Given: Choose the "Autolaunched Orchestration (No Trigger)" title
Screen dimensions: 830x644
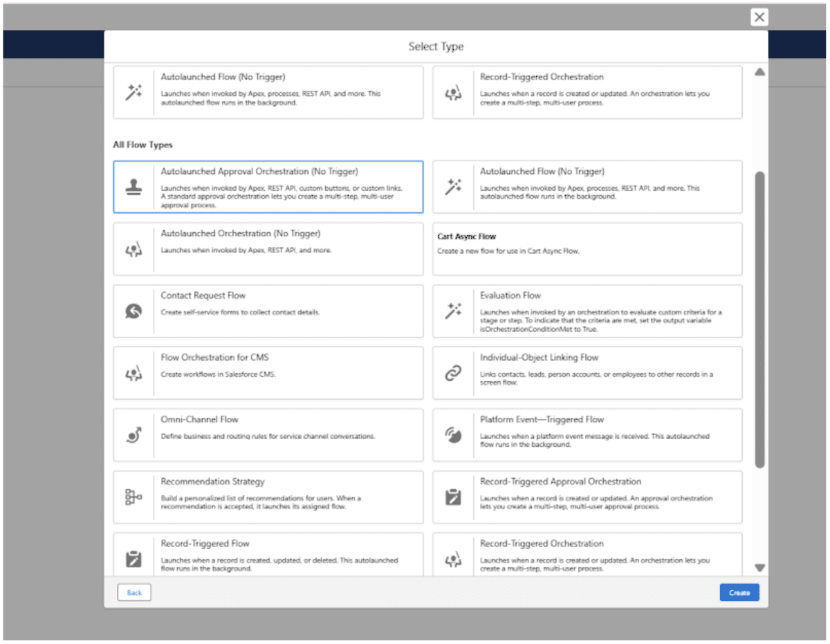Looking at the screenshot, I should click(241, 234).
